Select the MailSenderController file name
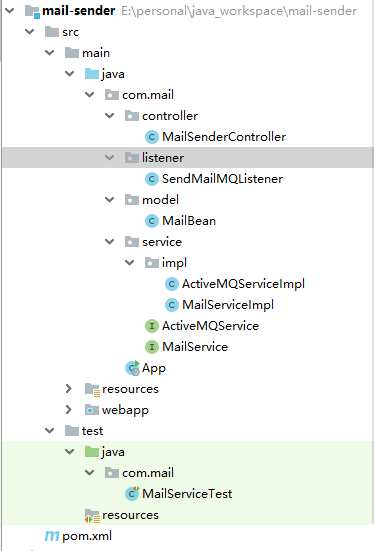 point(224,137)
